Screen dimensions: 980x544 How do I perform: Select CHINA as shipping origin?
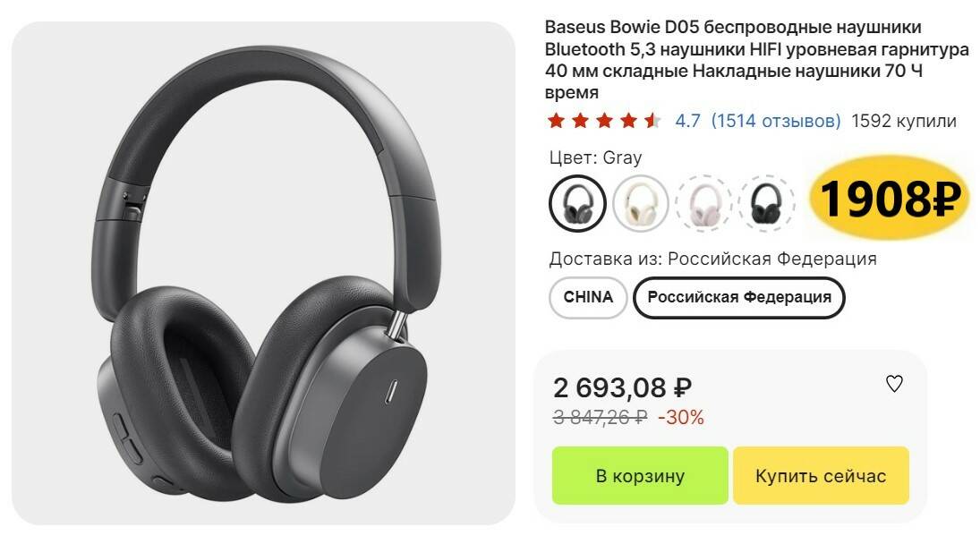588,298
